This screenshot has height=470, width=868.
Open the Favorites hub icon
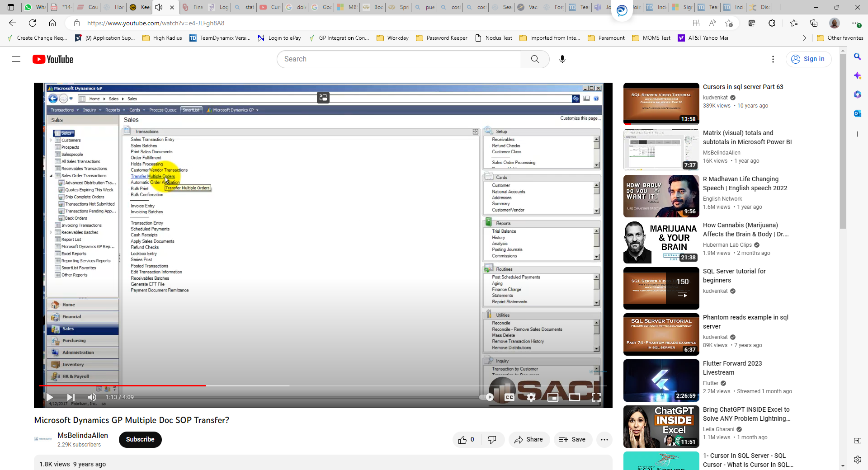(794, 23)
